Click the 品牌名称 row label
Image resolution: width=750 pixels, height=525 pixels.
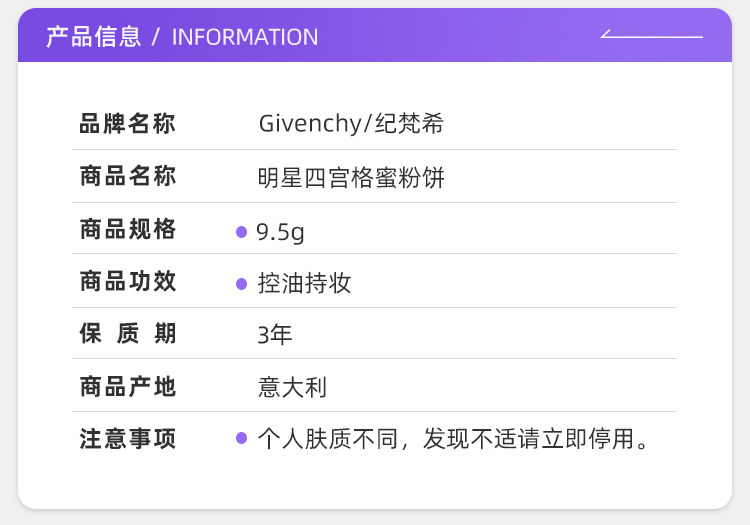click(127, 125)
